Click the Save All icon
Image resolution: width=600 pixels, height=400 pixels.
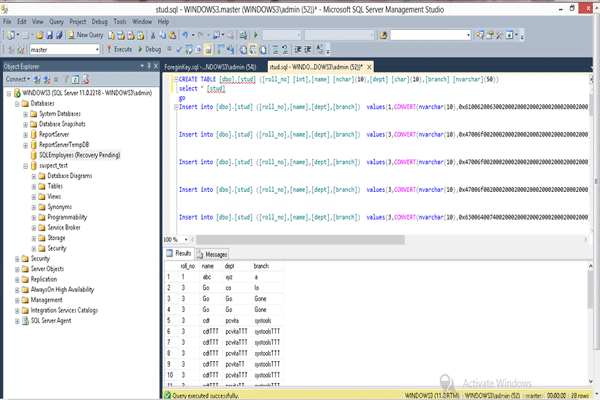[59, 35]
